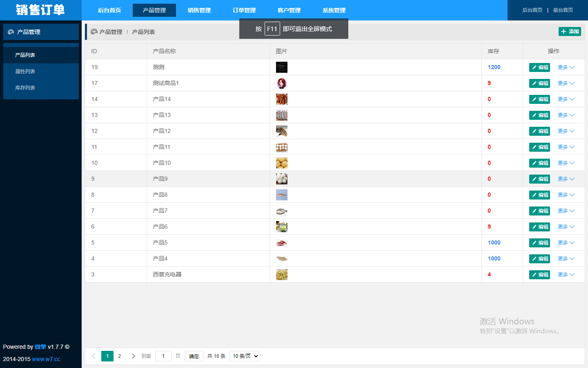This screenshot has height=368, width=588.
Task: Click the 添加 plus button
Action: 570,31
